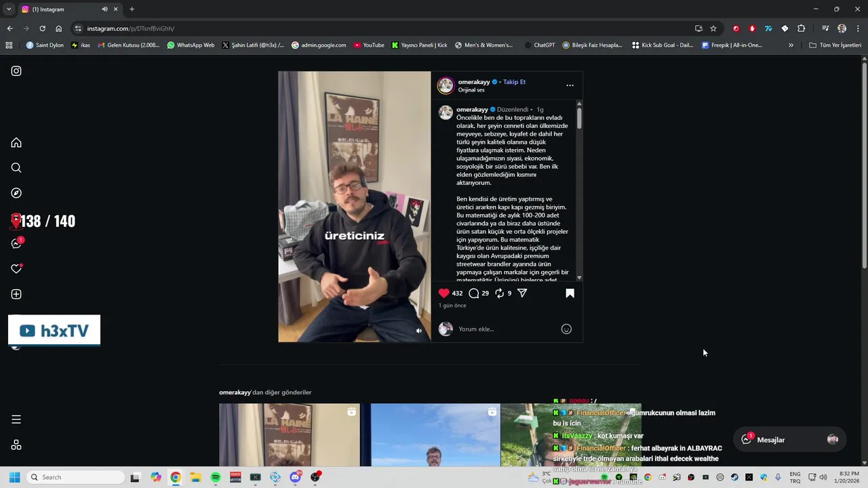Image resolution: width=868 pixels, height=488 pixels.
Task: Open Messenger icon in Instagram sidebar
Action: click(x=16, y=243)
